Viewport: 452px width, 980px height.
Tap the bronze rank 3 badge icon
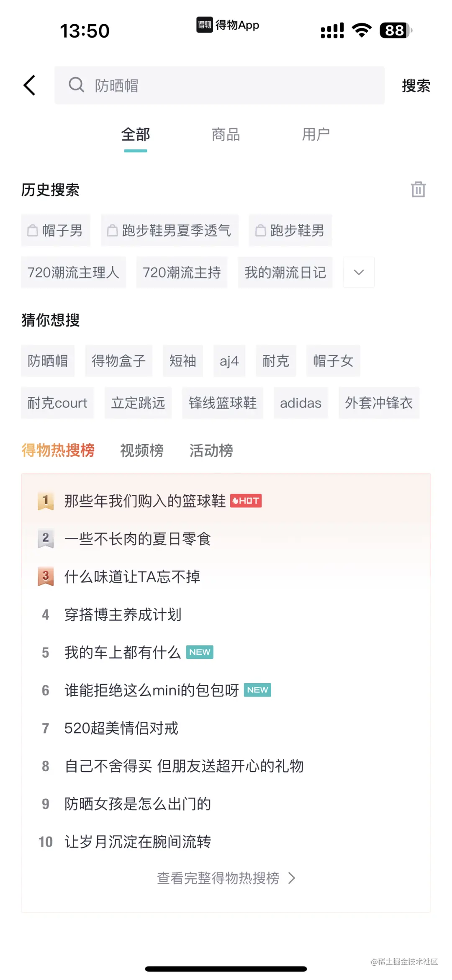click(46, 576)
